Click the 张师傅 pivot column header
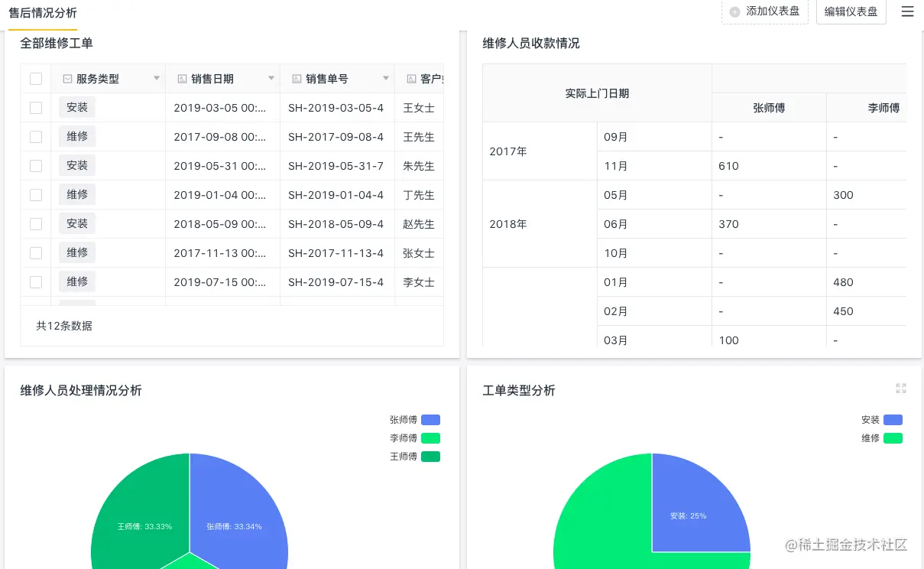Screen dimensions: 924x569 pos(769,108)
